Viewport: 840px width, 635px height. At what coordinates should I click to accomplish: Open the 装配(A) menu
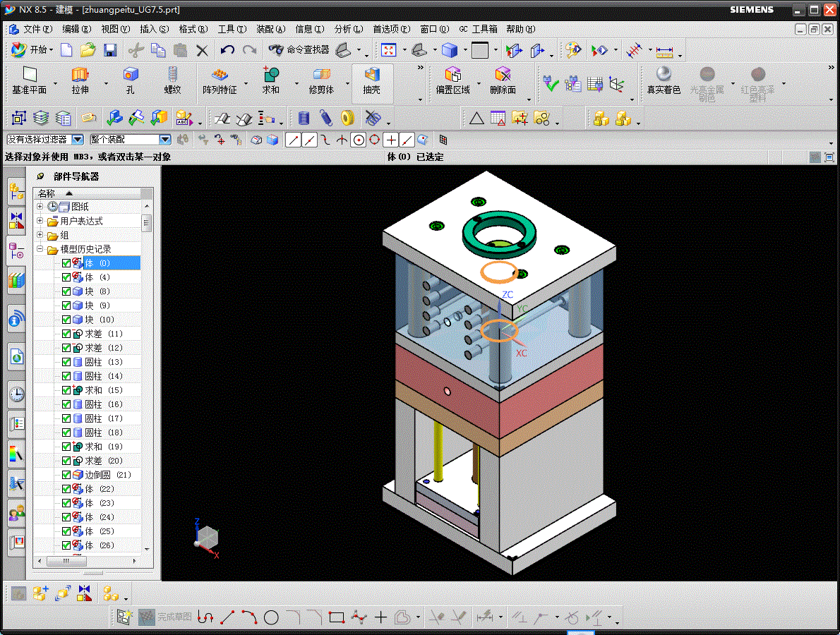pyautogui.click(x=270, y=29)
